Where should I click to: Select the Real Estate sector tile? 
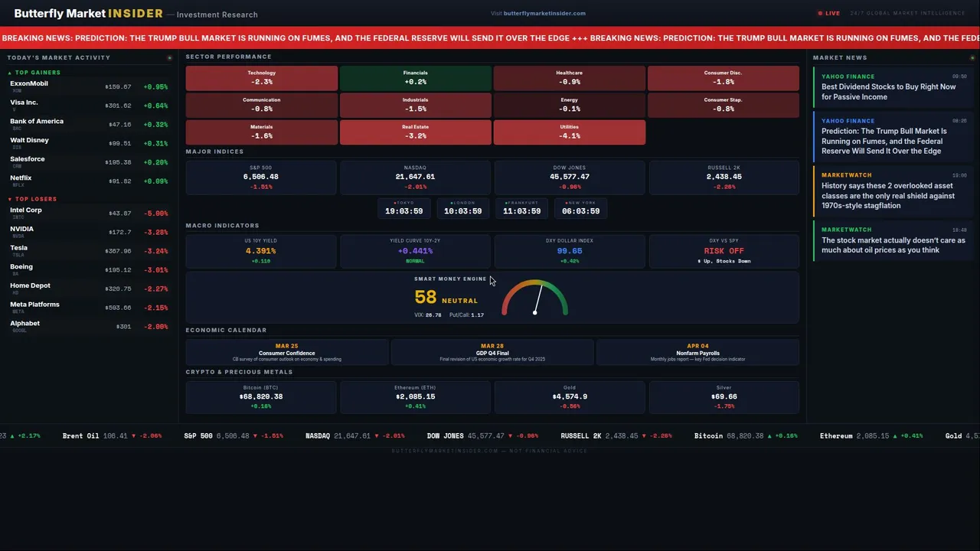pos(416,132)
